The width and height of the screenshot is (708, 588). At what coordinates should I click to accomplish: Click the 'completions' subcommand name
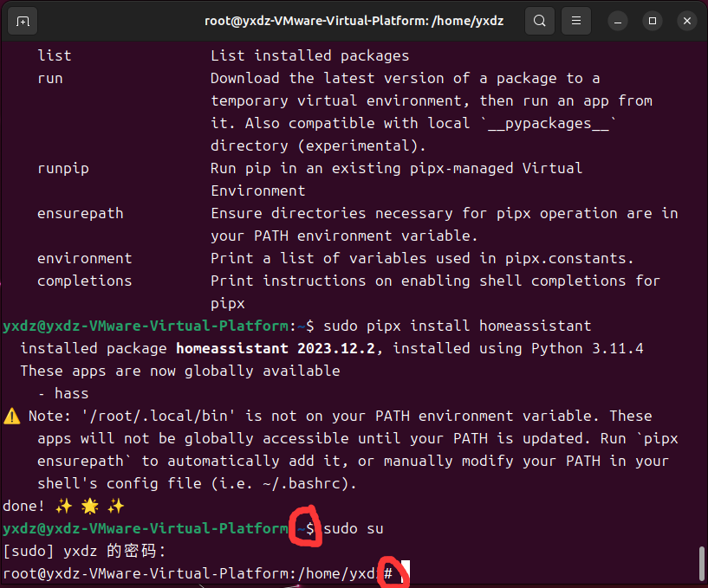(84, 281)
